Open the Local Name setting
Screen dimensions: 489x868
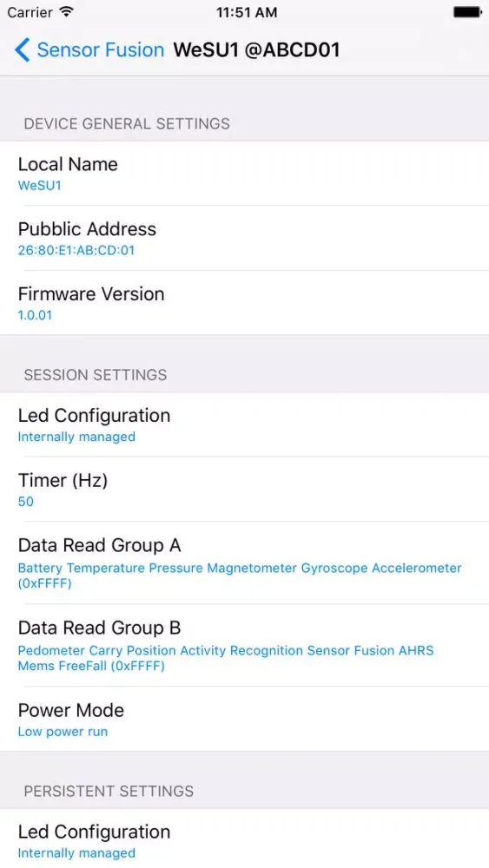[244, 174]
